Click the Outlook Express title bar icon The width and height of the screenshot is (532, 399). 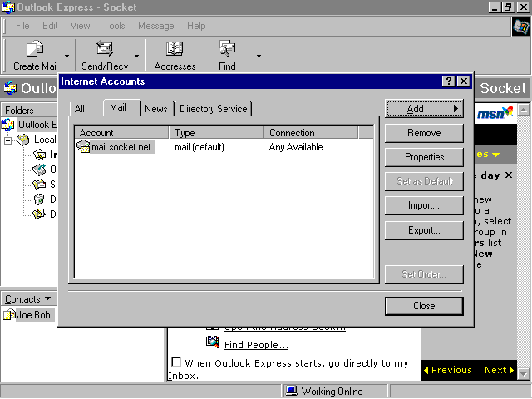coord(8,7)
